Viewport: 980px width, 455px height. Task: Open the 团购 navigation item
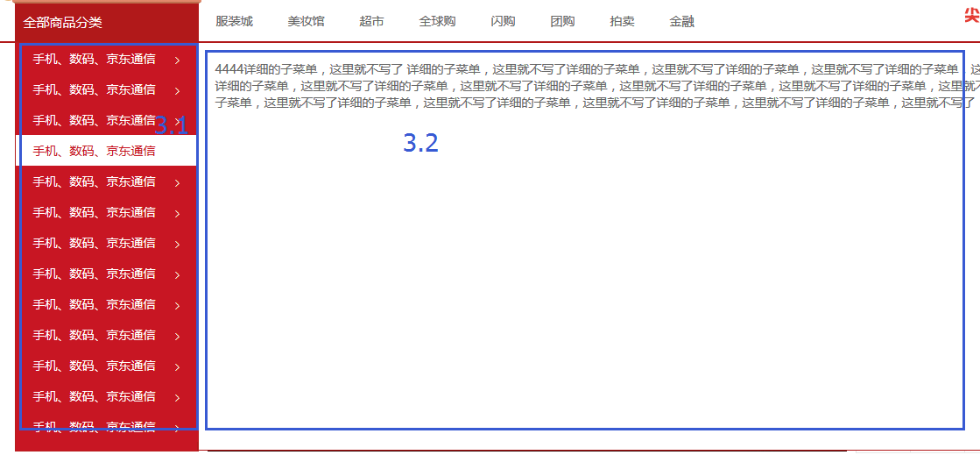click(562, 21)
